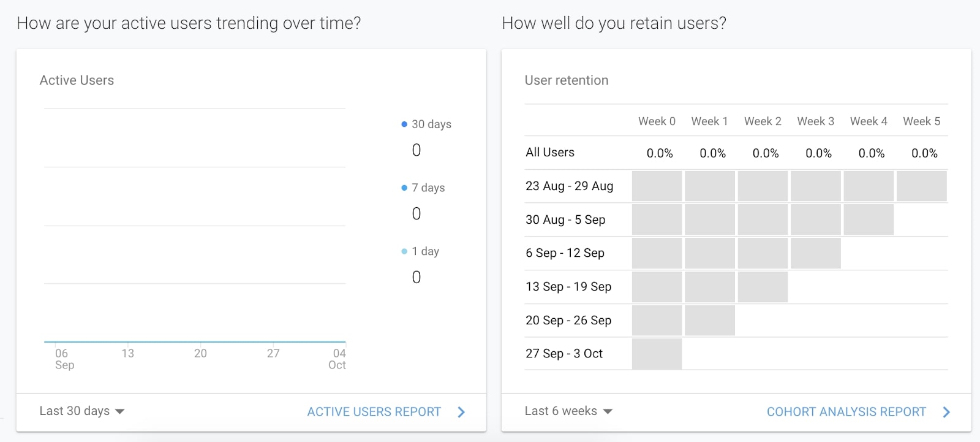
Task: Click the 30 days legend dot
Action: pyautogui.click(x=404, y=124)
